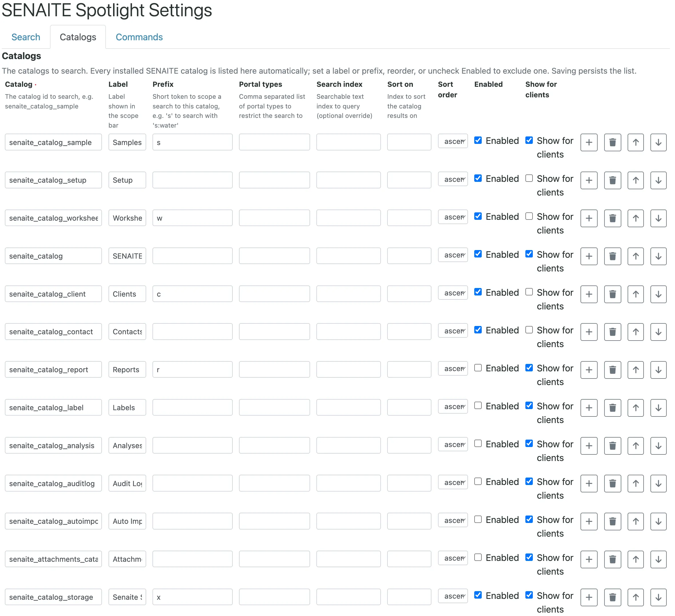This screenshot has width=675, height=616.
Task: Uncheck Enabled for worksheet catalog
Action: [478, 216]
